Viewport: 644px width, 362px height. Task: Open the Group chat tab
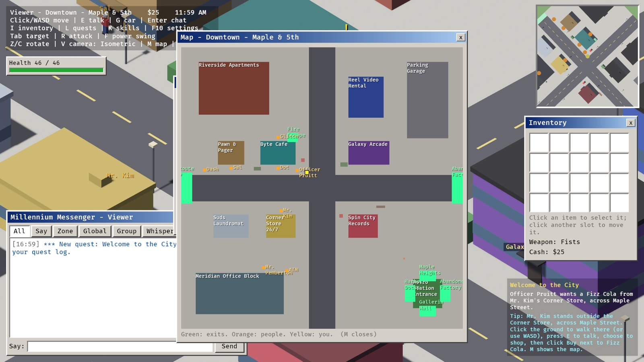(127, 231)
